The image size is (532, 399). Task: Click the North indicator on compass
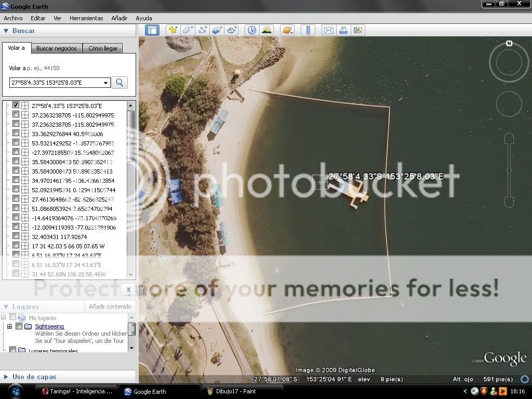509,44
